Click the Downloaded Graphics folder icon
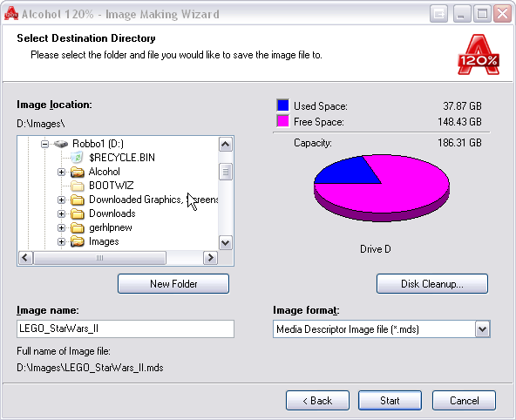This screenshot has width=516, height=420. (78, 200)
